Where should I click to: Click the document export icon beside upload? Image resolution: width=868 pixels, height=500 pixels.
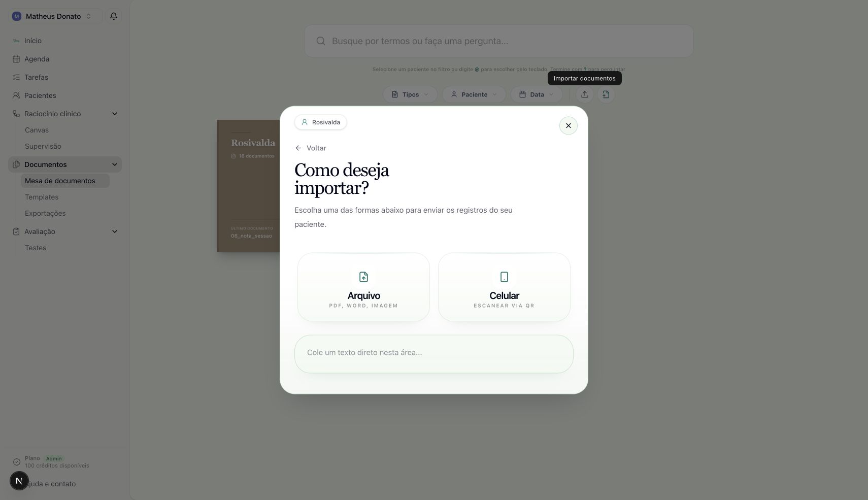point(606,94)
